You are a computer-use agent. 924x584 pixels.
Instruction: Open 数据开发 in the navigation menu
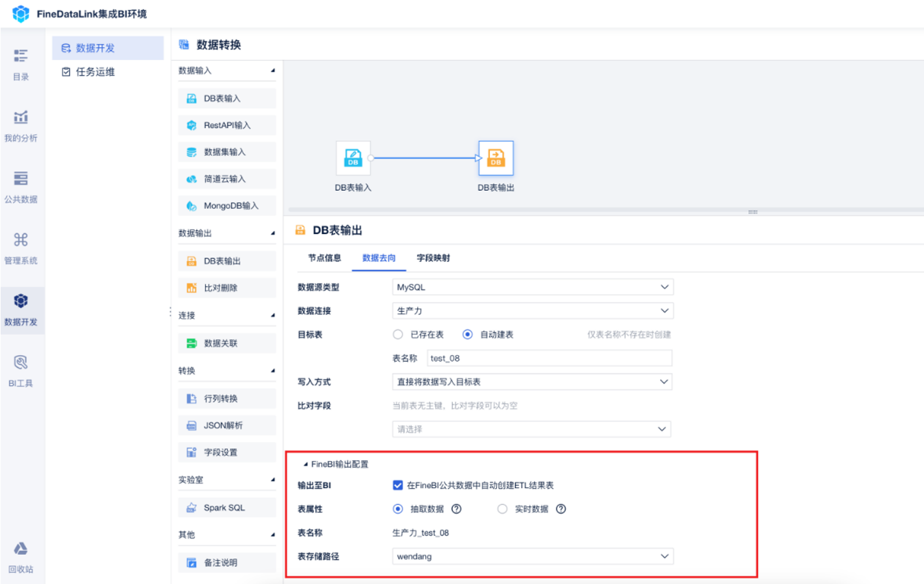108,48
